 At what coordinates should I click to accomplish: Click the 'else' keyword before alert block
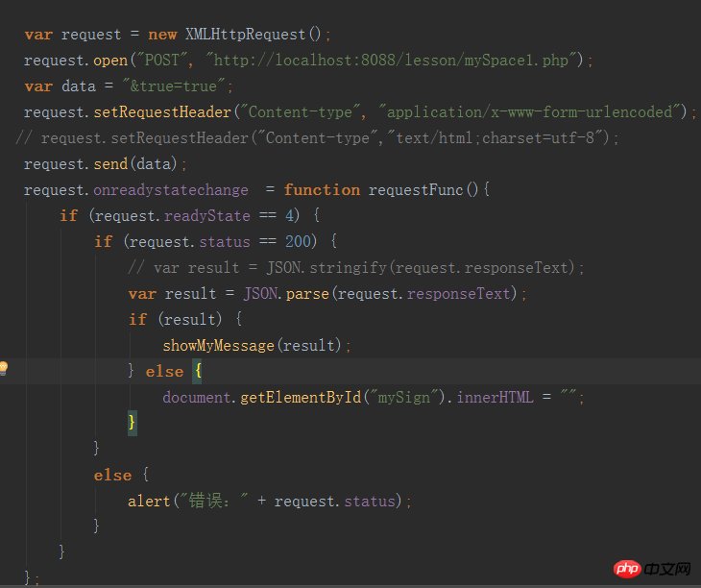click(x=112, y=476)
